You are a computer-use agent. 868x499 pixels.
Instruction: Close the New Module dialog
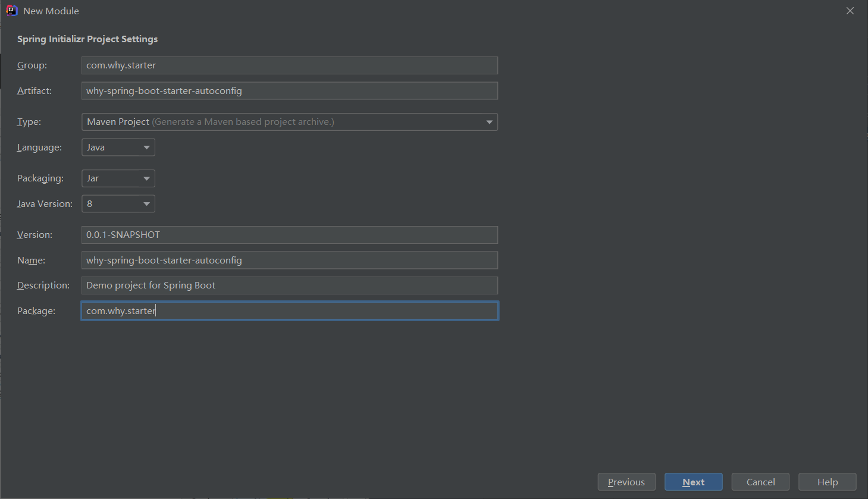(850, 11)
